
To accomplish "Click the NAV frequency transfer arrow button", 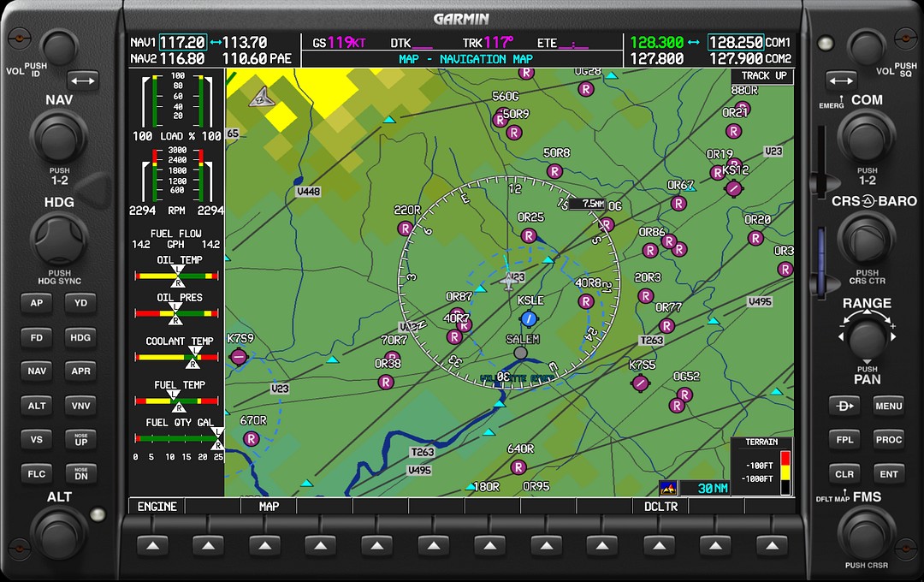I will (x=82, y=80).
